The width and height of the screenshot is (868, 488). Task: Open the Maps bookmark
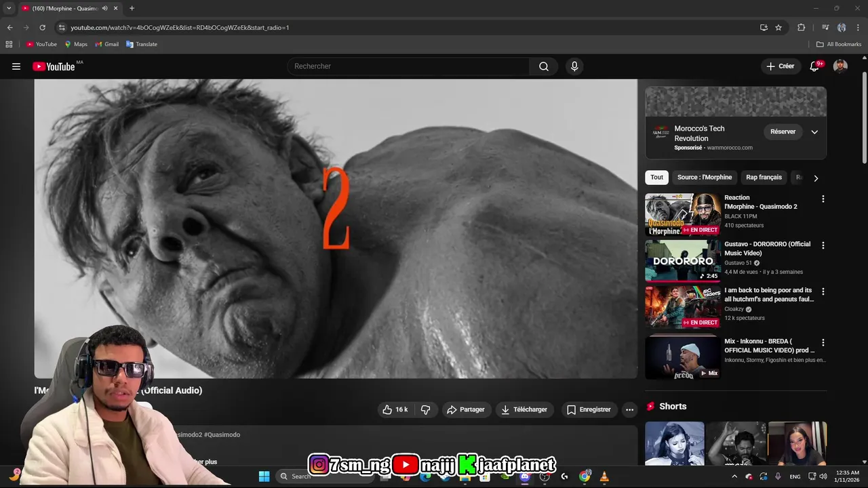tap(76, 44)
